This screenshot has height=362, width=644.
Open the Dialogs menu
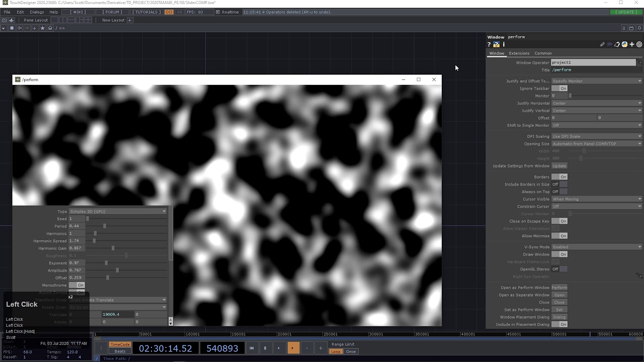[37, 12]
